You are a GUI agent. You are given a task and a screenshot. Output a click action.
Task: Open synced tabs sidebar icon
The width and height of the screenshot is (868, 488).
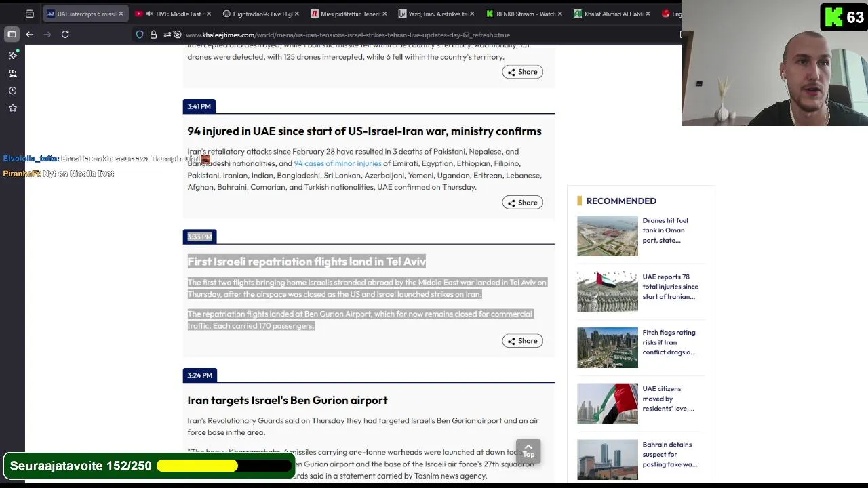coord(13,73)
